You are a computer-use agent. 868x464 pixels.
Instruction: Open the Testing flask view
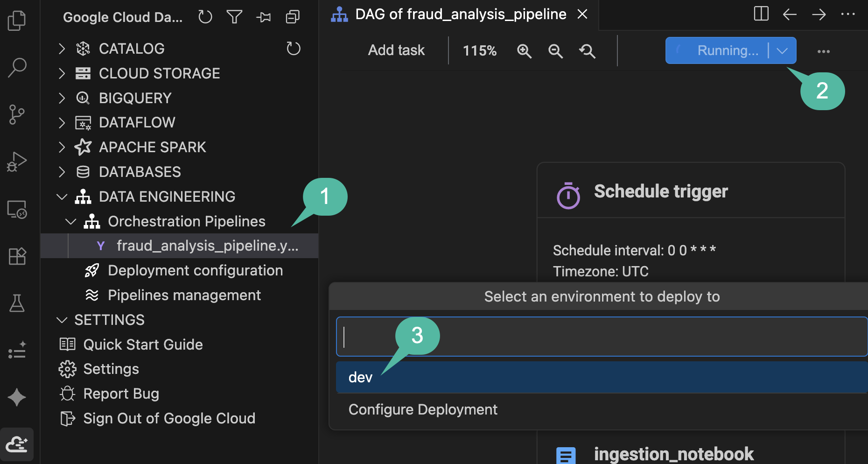[17, 303]
